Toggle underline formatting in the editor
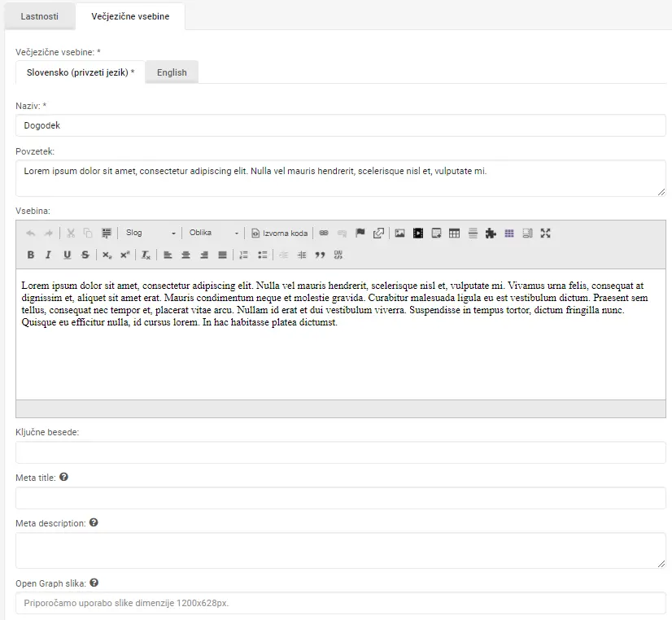The width and height of the screenshot is (672, 620). pyautogui.click(x=67, y=255)
